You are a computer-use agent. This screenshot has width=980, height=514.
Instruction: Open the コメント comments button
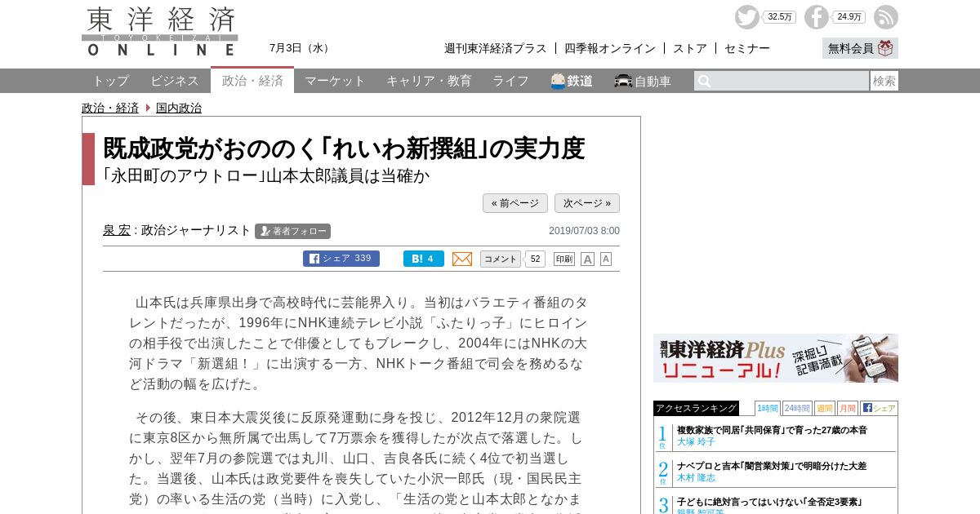[501, 259]
